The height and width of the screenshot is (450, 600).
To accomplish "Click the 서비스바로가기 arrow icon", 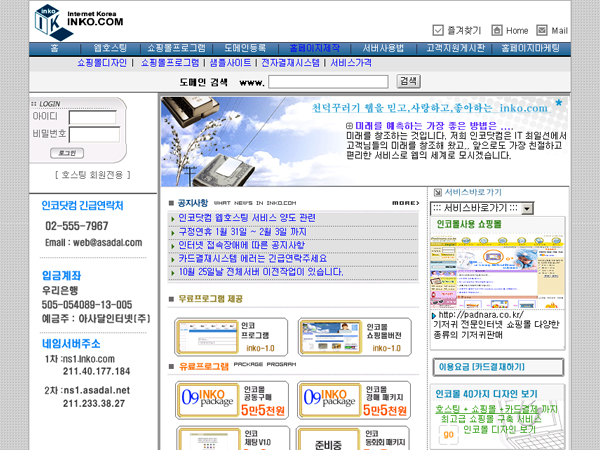I will pyautogui.click(x=437, y=192).
